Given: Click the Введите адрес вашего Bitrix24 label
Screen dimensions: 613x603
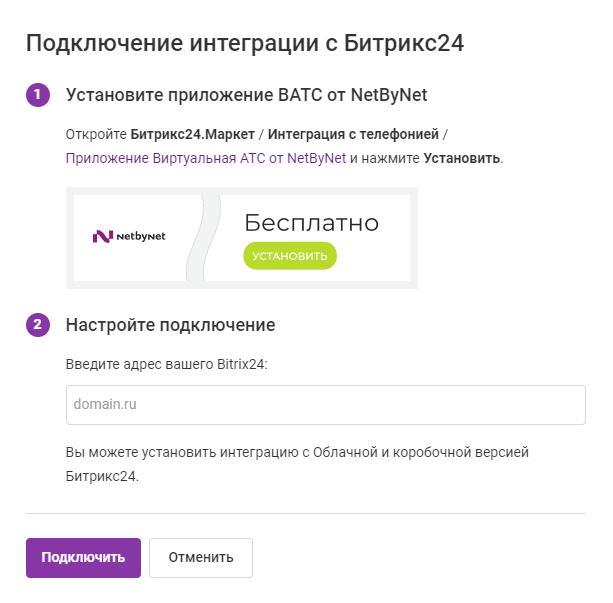Looking at the screenshot, I should pos(166,365).
